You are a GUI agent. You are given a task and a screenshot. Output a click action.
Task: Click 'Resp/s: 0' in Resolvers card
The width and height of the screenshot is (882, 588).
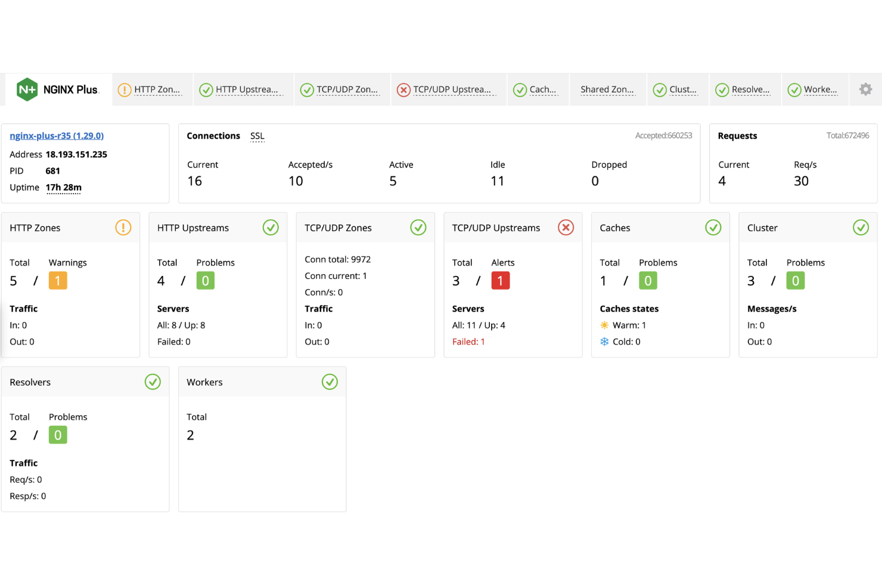click(28, 496)
